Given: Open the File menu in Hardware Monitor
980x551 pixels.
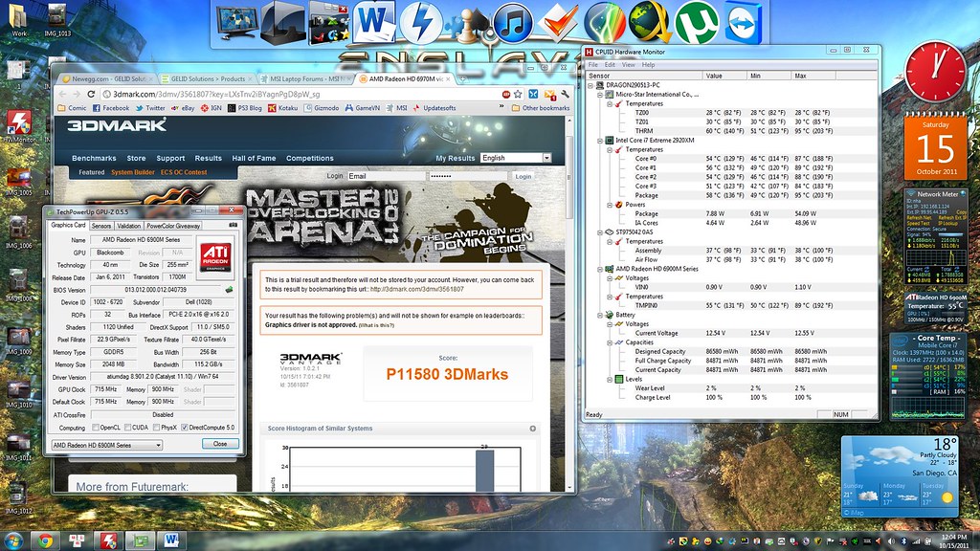Looking at the screenshot, I should pyautogui.click(x=592, y=64).
